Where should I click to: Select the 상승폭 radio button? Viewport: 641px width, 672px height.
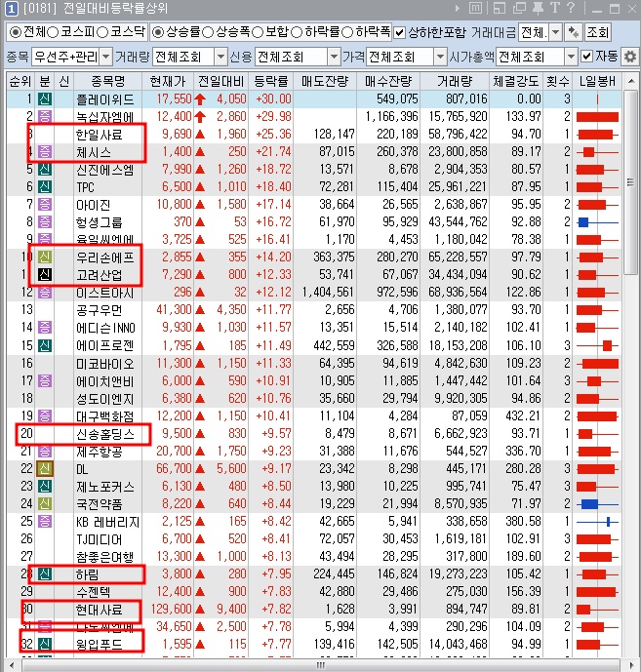click(208, 32)
